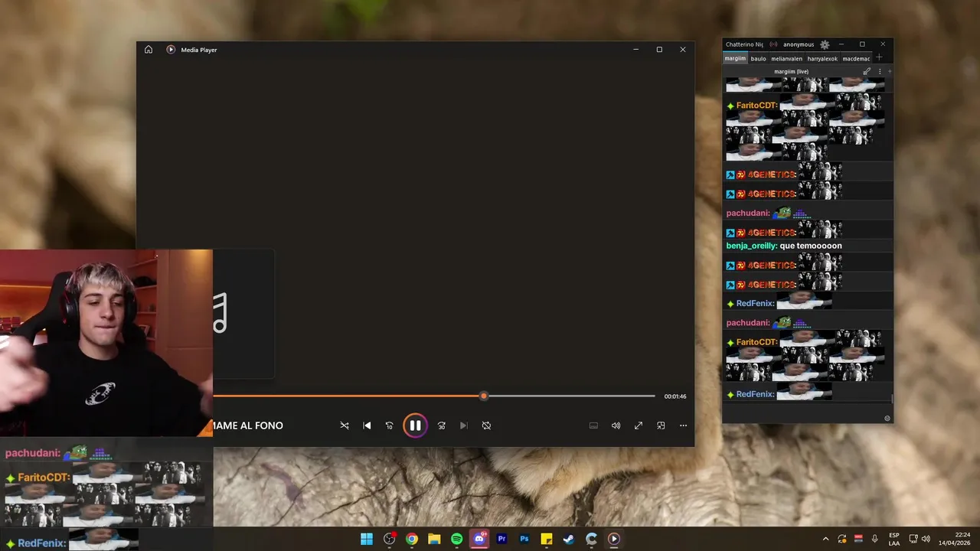The image size is (980, 551).
Task: Show hidden system tray icons
Action: point(825,539)
